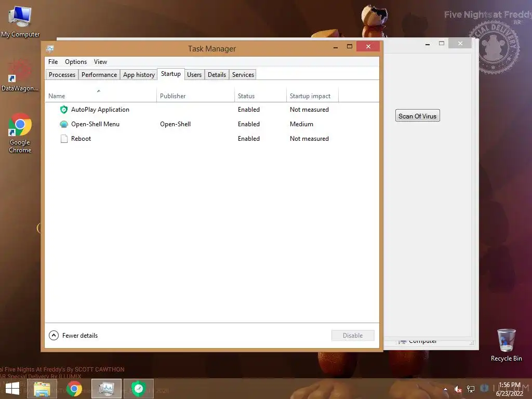The image size is (532, 399).
Task: Click the network tray icon
Action: click(471, 389)
